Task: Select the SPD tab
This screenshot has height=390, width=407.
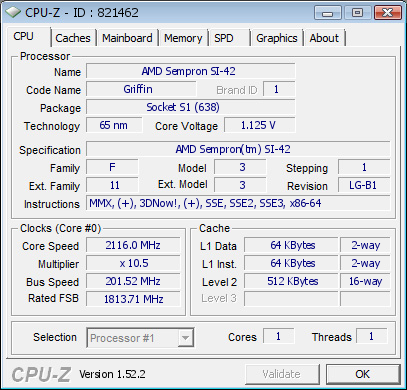Action: tap(229, 38)
